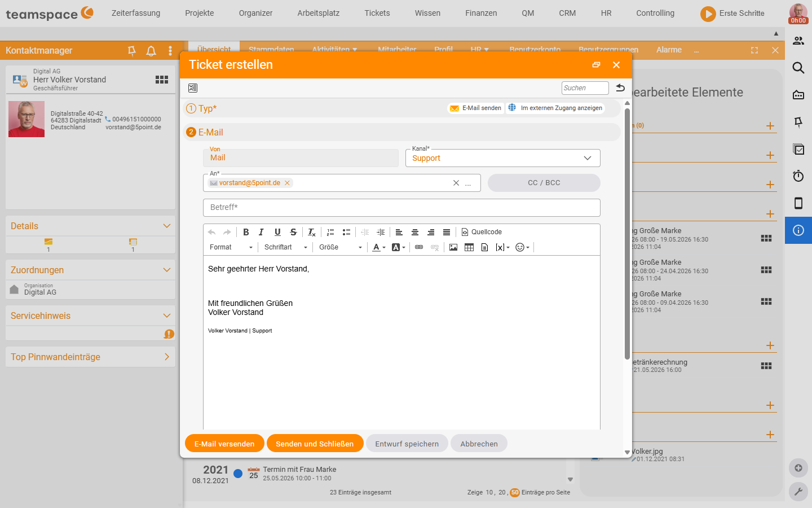Insert numbered list in editor
This screenshot has width=812, height=508.
tap(330, 232)
